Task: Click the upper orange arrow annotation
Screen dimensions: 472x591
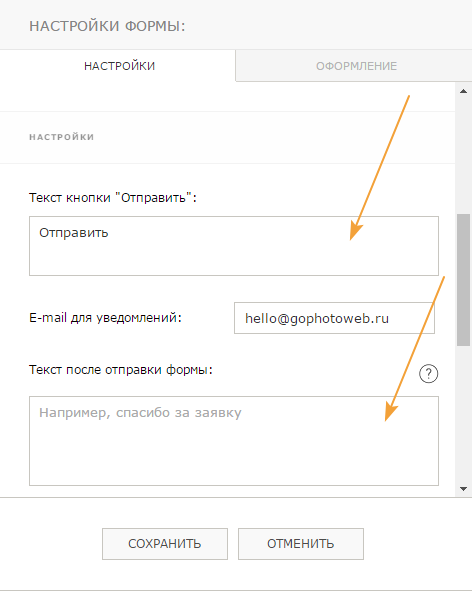Action: point(379,168)
